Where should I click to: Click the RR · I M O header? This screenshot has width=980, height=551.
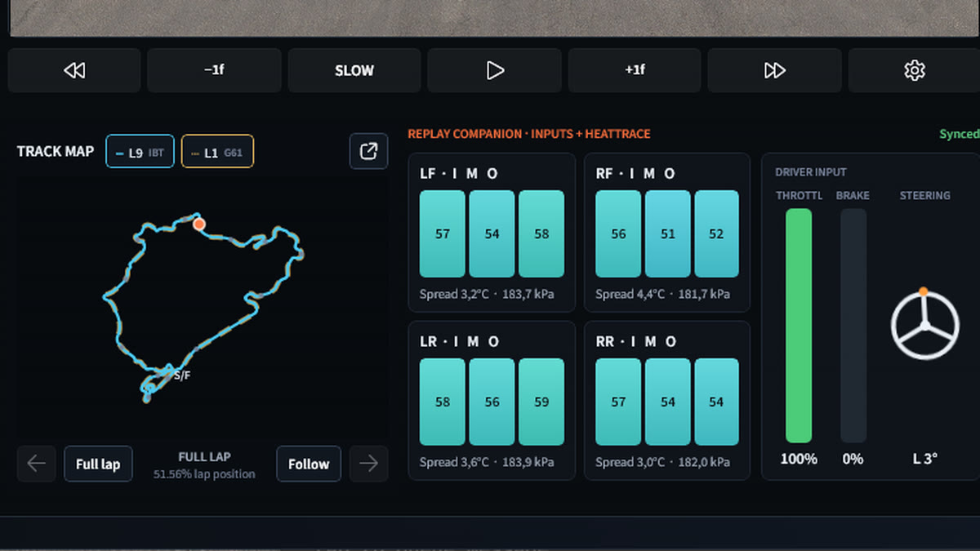635,342
